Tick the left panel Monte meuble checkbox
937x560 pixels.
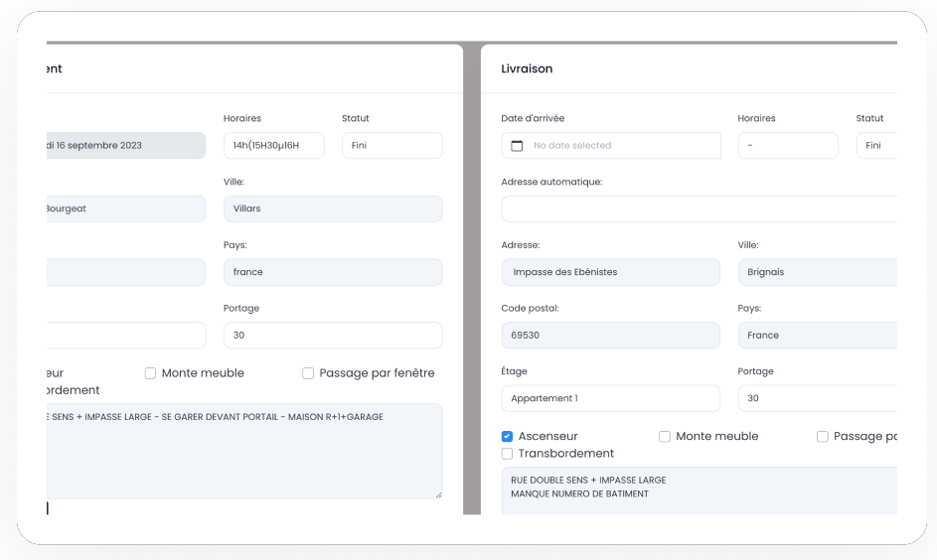[150, 373]
